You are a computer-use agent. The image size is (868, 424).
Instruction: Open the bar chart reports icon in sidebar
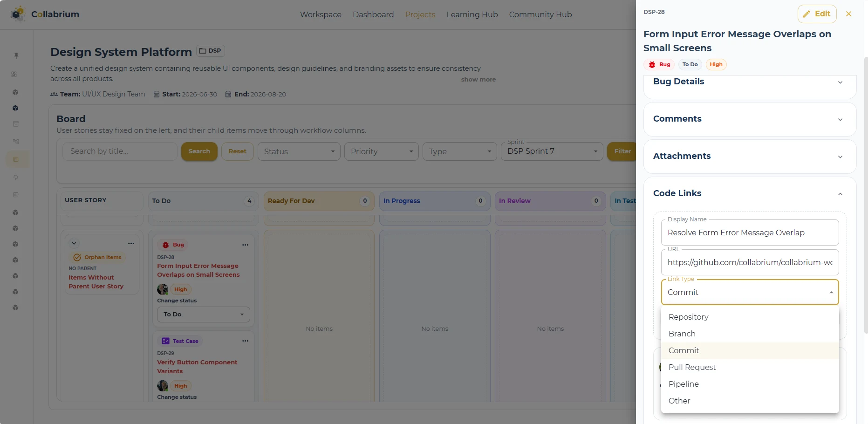click(x=16, y=195)
